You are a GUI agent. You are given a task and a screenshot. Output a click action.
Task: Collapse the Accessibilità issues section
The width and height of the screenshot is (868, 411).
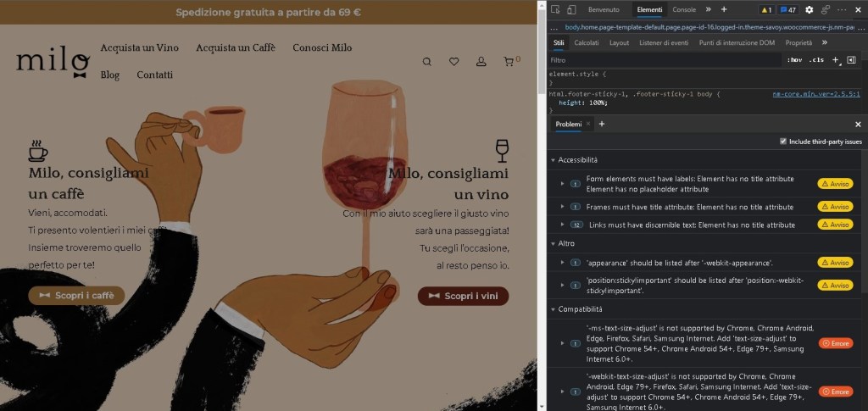[553, 160]
